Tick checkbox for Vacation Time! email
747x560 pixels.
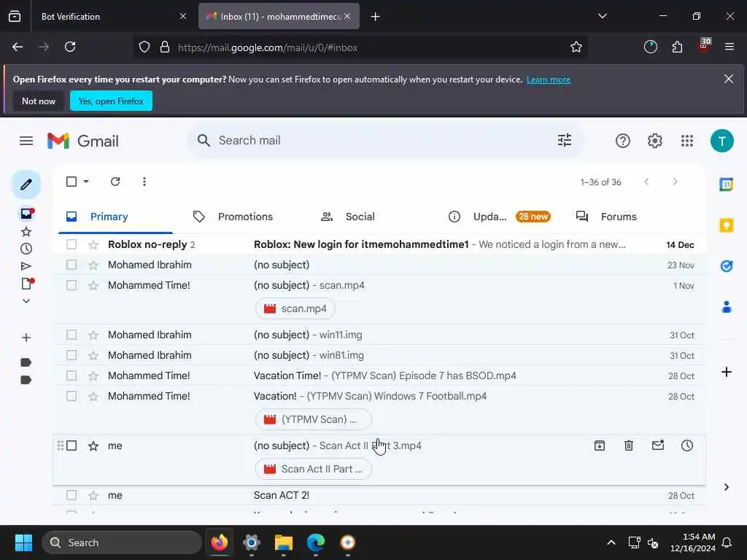click(71, 376)
